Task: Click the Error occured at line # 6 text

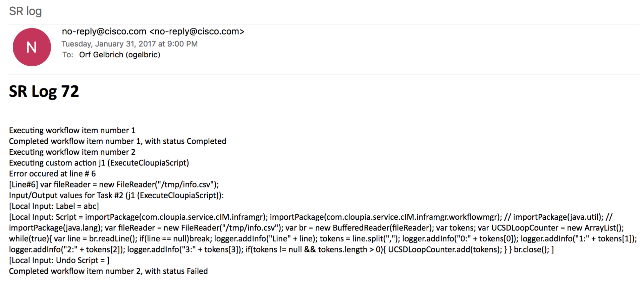Action: 52,174
